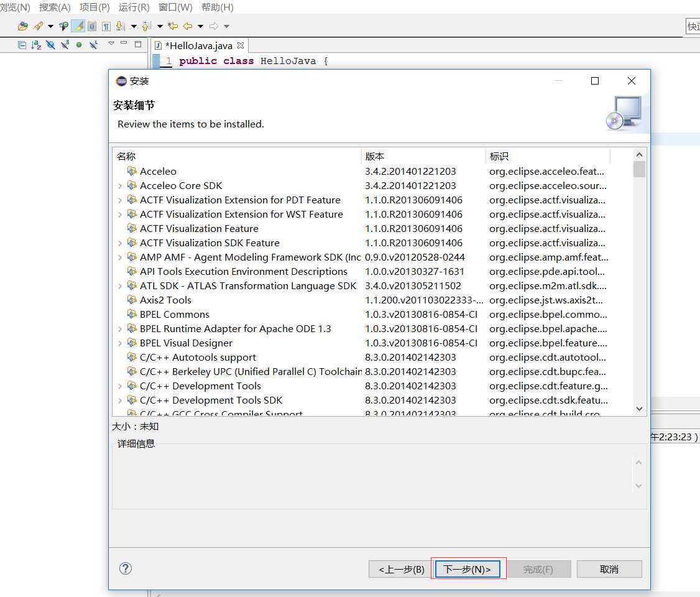Image resolution: width=700 pixels, height=597 pixels.
Task: Go to Previous Annotation arrow icon
Action: pyautogui.click(x=147, y=26)
